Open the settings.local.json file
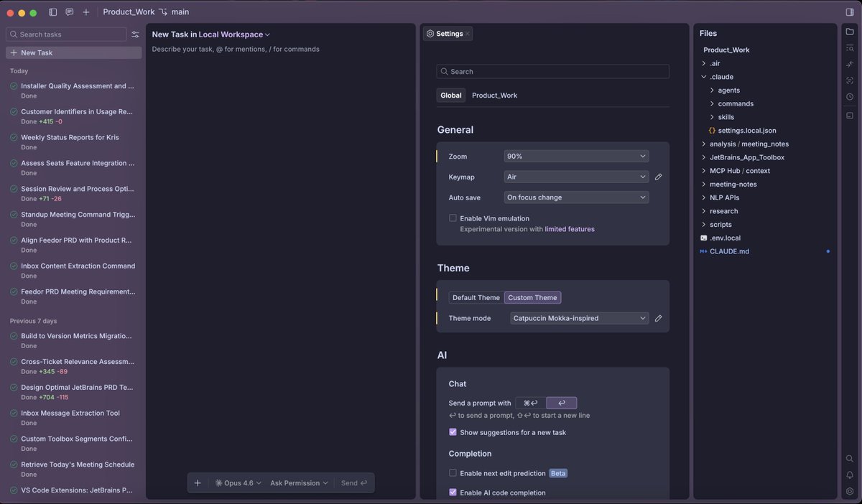The image size is (862, 504). pyautogui.click(x=747, y=131)
